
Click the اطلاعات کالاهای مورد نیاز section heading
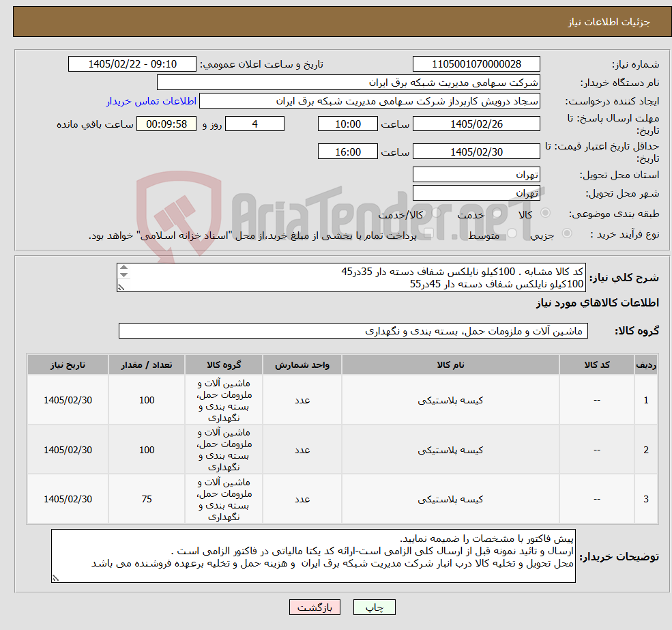point(598,303)
